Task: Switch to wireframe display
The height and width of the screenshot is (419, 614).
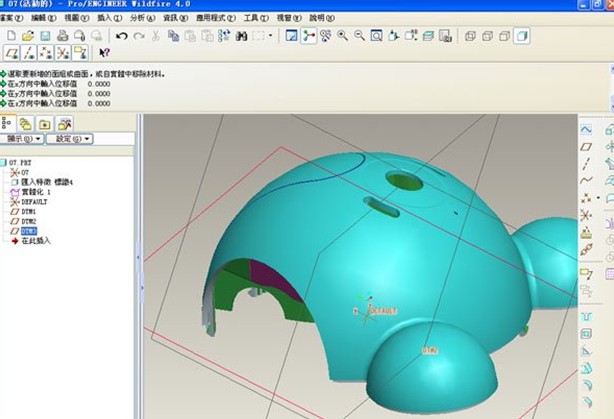Action: (x=470, y=36)
